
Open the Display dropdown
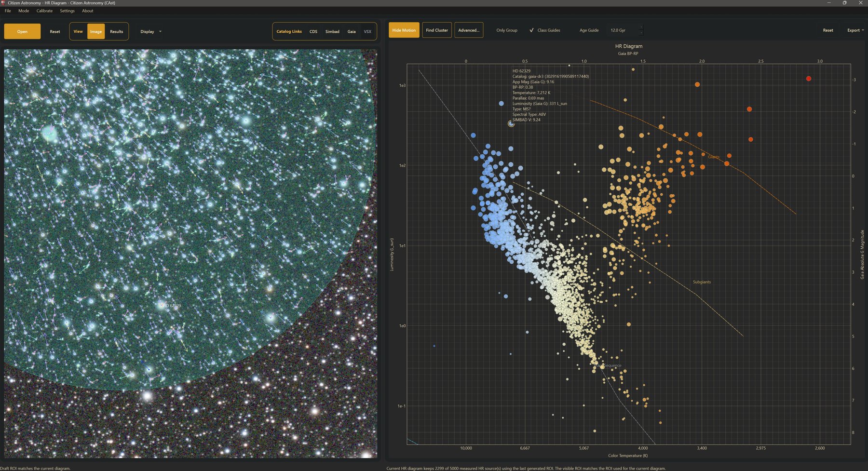150,32
